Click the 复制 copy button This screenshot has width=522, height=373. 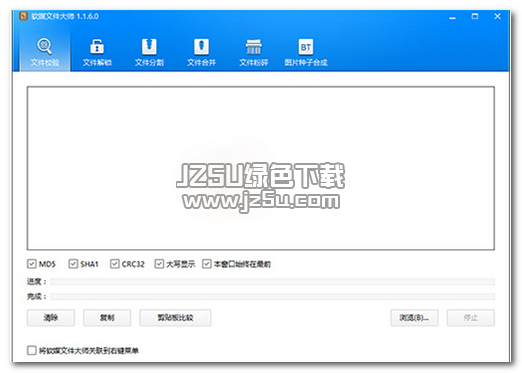pyautogui.click(x=107, y=318)
